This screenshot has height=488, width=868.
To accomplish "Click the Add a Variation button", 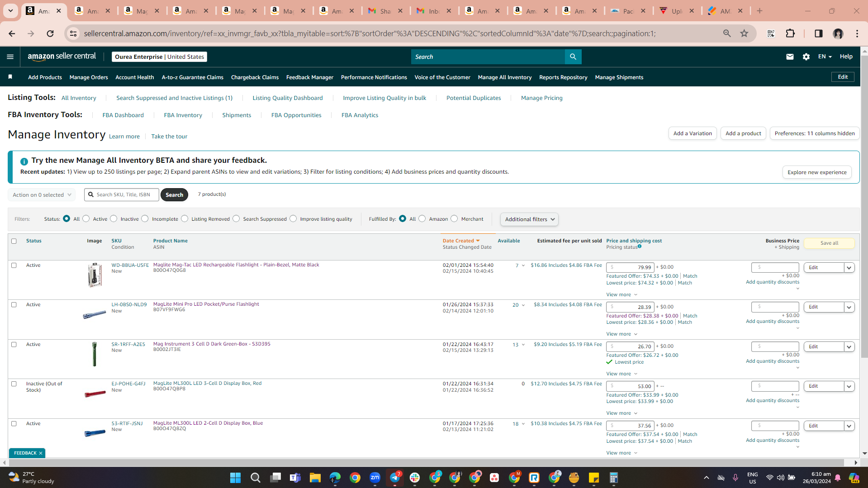I will coord(693,133).
